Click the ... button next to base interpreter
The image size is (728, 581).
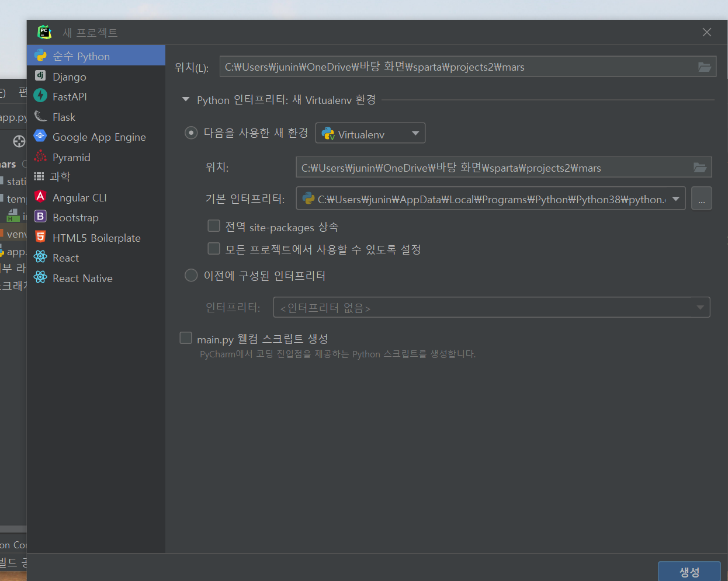(x=702, y=199)
